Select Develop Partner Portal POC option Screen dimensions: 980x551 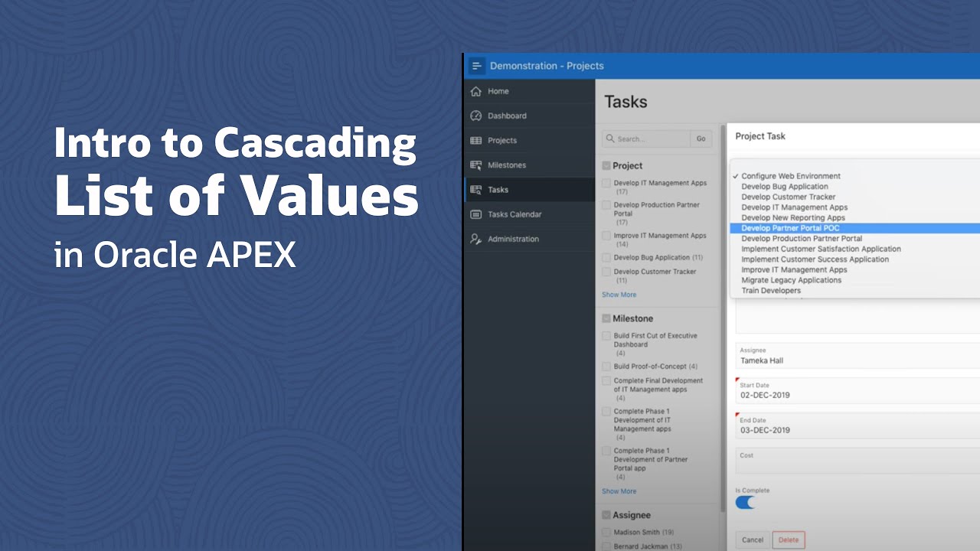[x=855, y=228]
